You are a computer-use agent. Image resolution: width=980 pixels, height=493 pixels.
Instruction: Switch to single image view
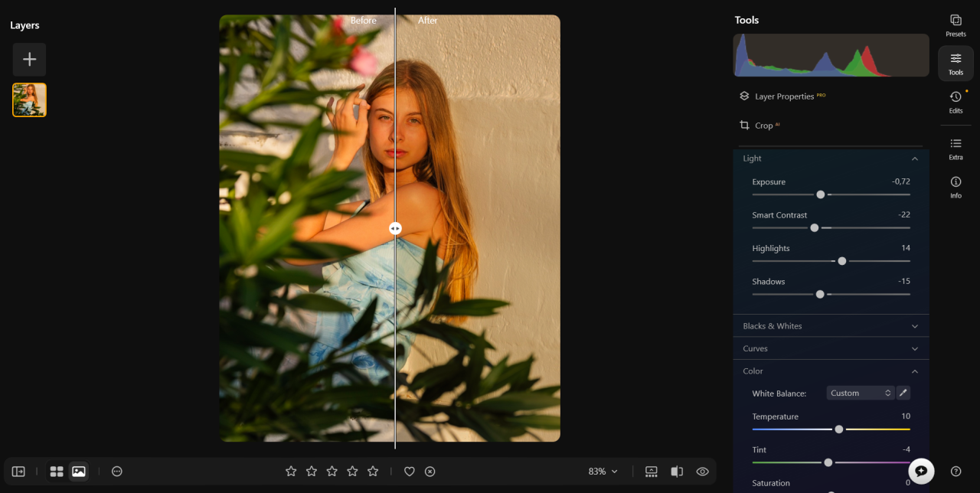tap(78, 472)
